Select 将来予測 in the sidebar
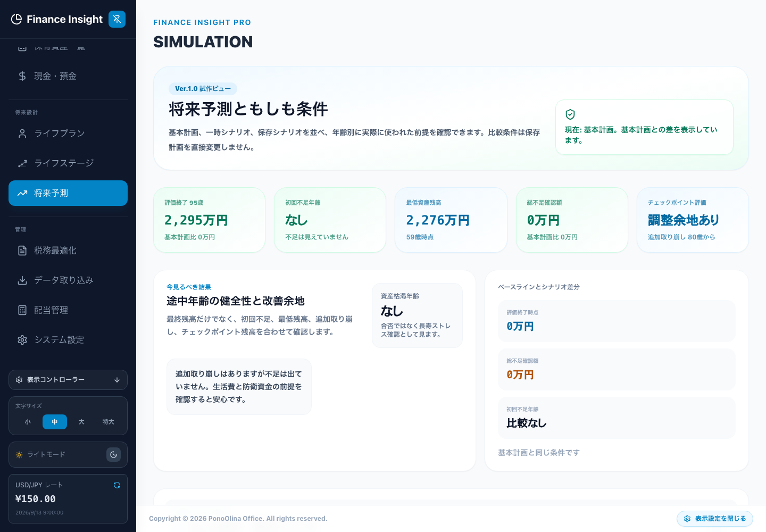 coord(68,193)
